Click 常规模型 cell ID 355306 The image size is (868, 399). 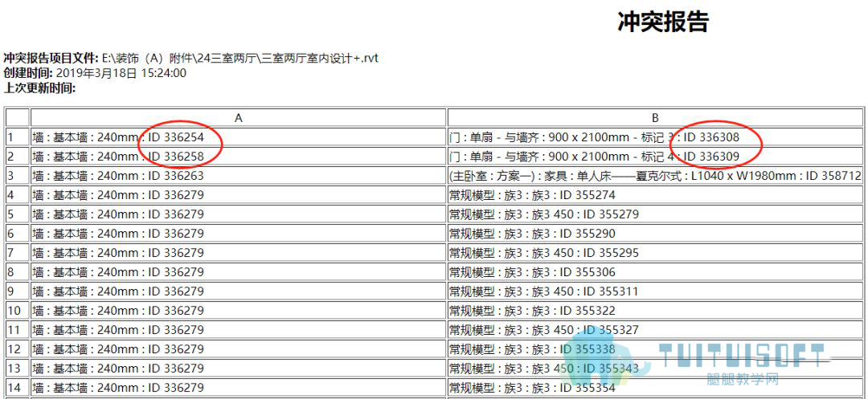[655, 272]
